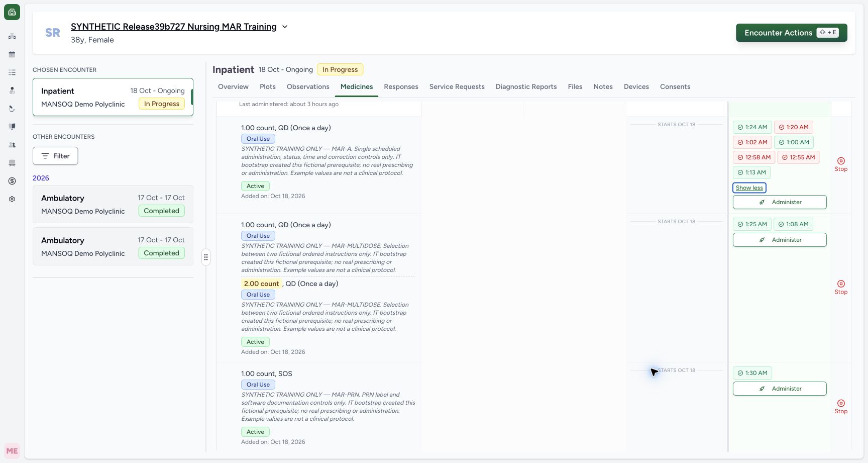868x463 pixels.
Task: Open the dollar billing icon in sidebar
Action: pos(12,181)
